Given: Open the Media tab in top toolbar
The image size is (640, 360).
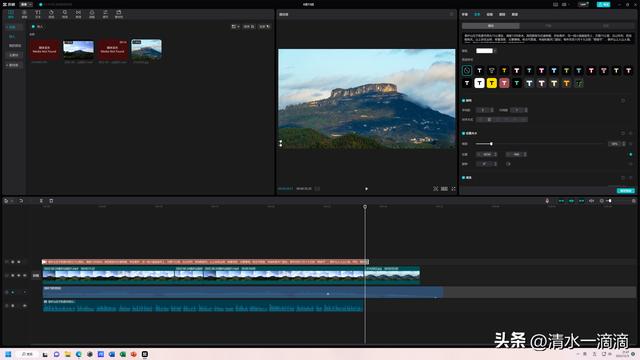Looking at the screenshot, I should pos(11,14).
